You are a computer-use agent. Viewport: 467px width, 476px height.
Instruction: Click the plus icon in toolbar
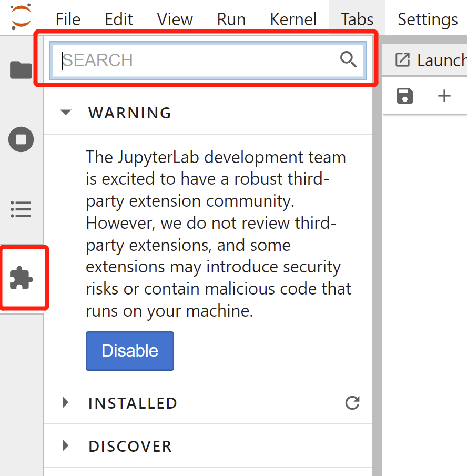(x=444, y=96)
